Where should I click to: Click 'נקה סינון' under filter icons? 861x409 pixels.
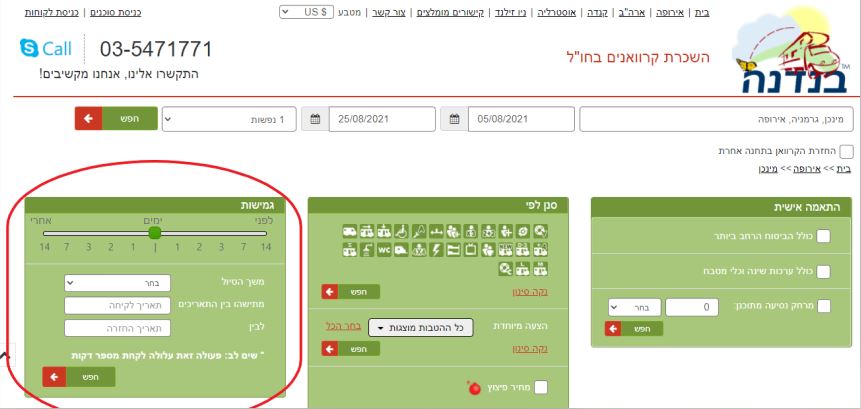(530, 292)
